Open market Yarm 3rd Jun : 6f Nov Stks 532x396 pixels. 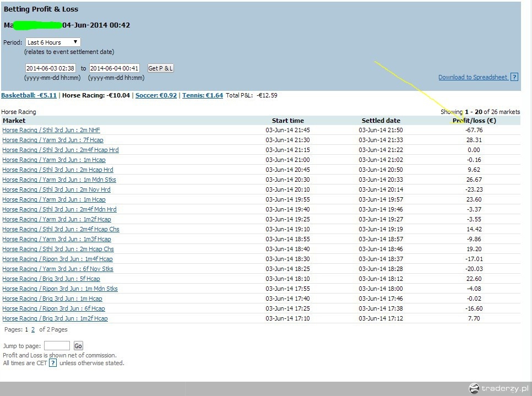[58, 269]
